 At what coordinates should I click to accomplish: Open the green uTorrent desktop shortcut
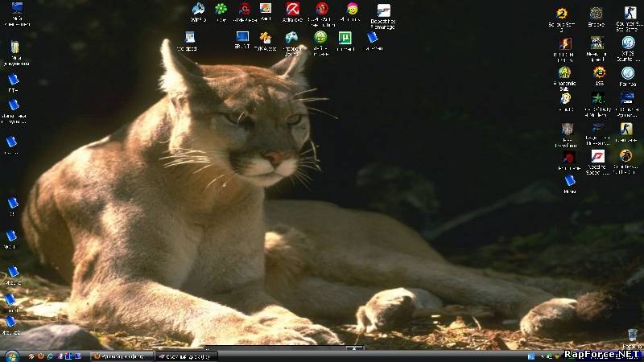pyautogui.click(x=345, y=38)
